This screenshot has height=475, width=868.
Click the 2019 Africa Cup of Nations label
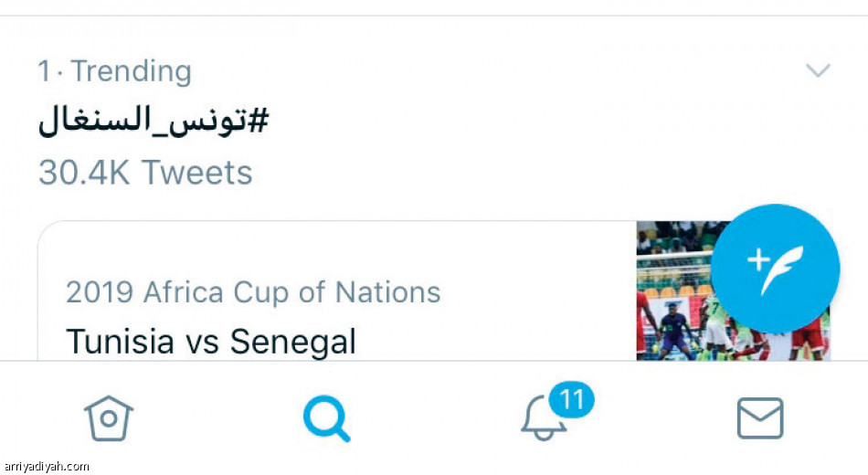253,291
